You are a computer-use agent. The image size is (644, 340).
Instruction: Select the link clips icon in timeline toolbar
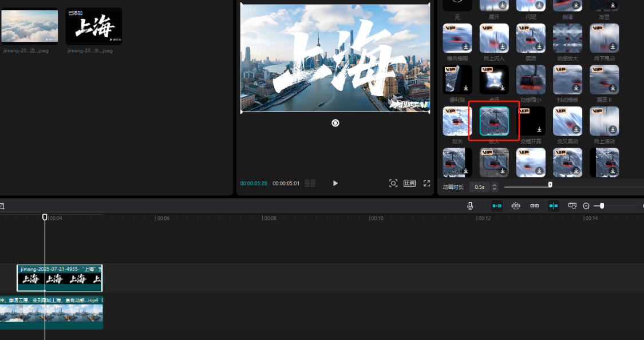535,205
